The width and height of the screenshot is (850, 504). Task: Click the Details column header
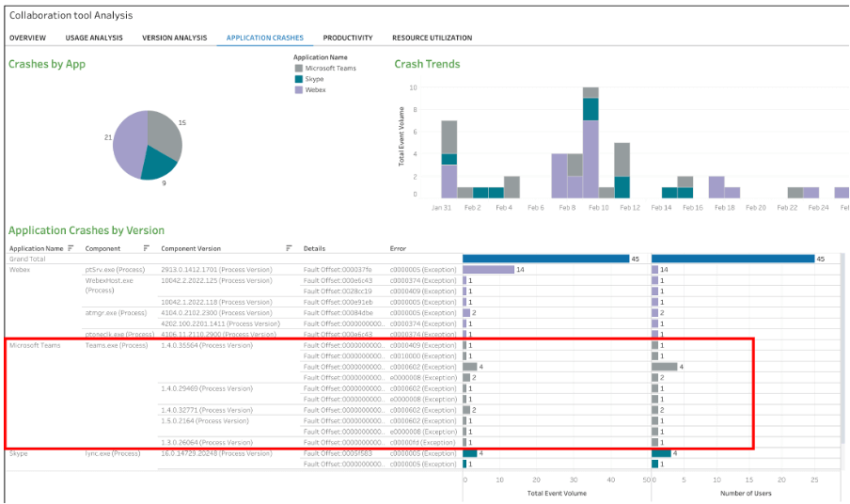click(x=314, y=248)
